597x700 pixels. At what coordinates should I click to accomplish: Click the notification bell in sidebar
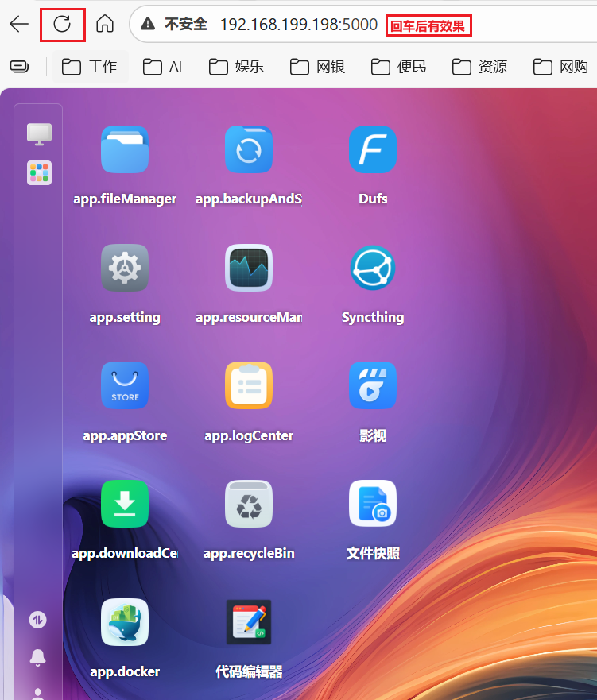point(38,657)
